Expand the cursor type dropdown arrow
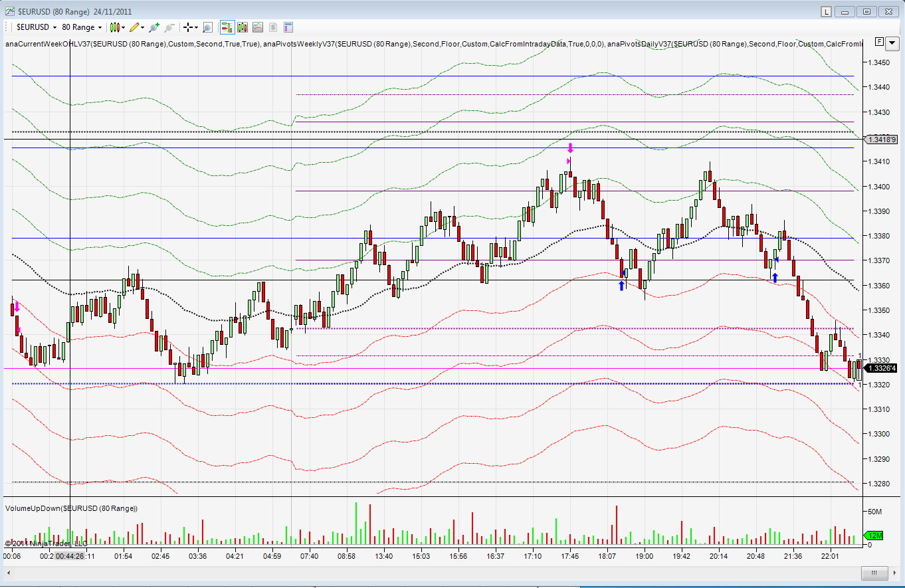This screenshot has width=905, height=588. (197, 27)
